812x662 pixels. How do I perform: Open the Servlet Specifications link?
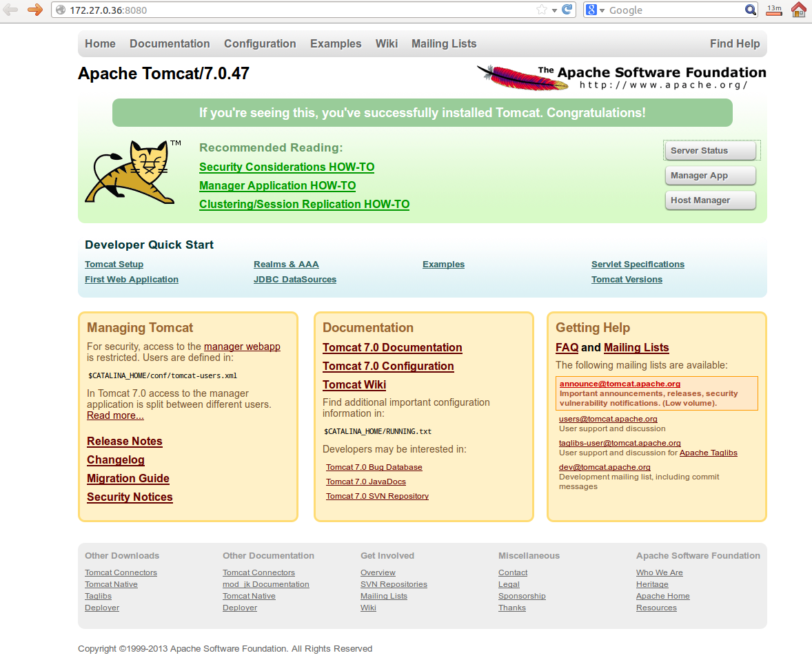pyautogui.click(x=638, y=265)
